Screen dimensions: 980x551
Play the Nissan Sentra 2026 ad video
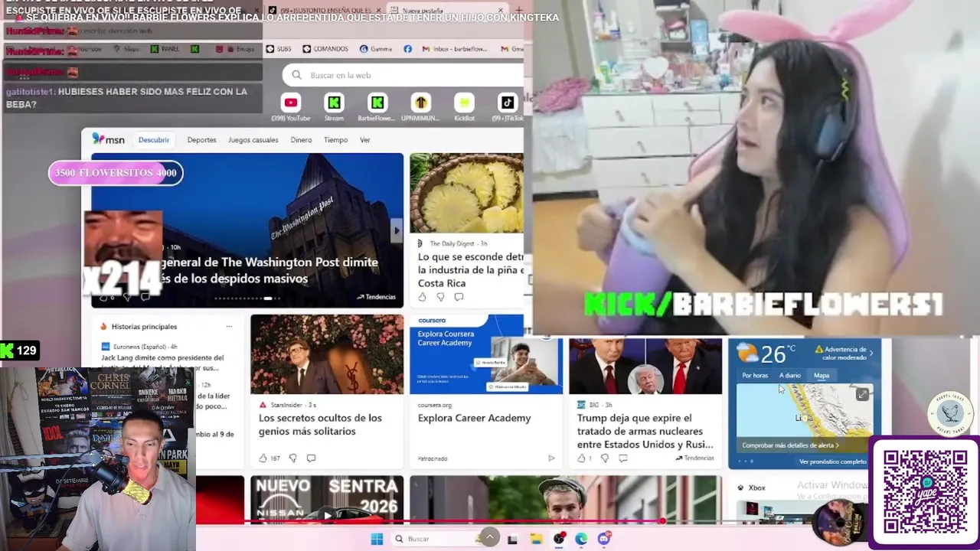(328, 515)
